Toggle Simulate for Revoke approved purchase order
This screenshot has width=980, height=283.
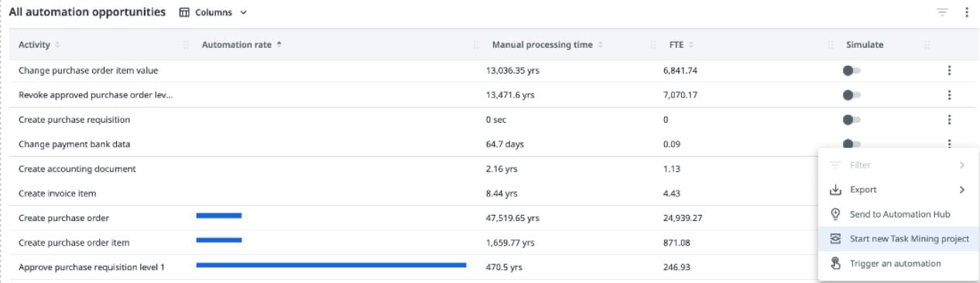click(x=852, y=95)
